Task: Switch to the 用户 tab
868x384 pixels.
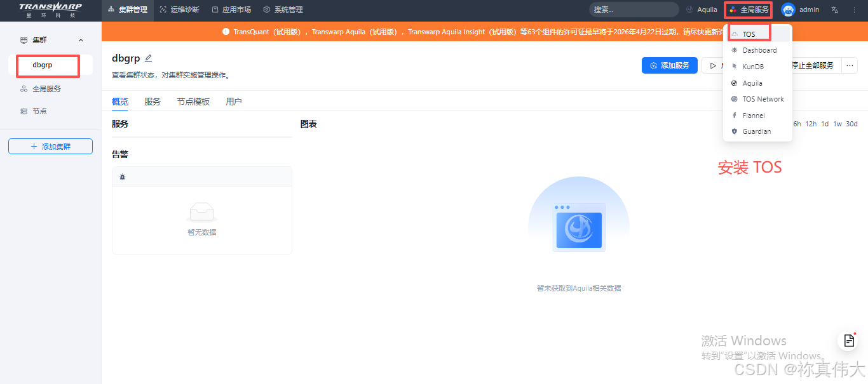Action: [234, 102]
